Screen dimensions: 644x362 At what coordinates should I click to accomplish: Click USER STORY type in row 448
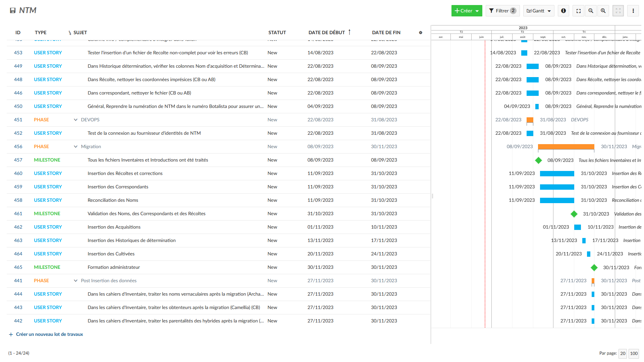pyautogui.click(x=48, y=79)
